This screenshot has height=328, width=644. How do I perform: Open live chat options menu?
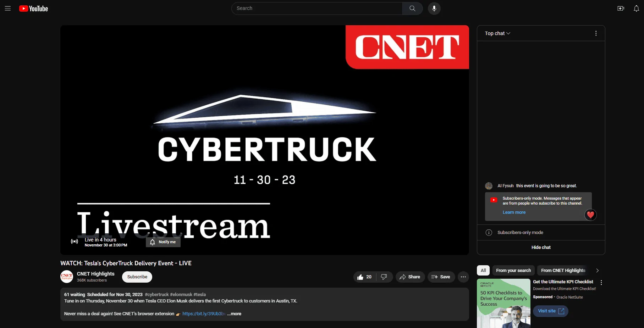point(596,33)
